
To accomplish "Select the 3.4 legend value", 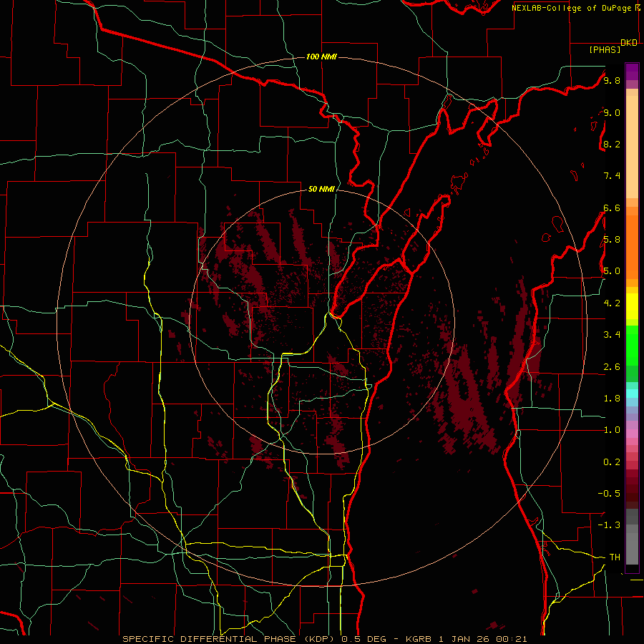I will (x=612, y=335).
